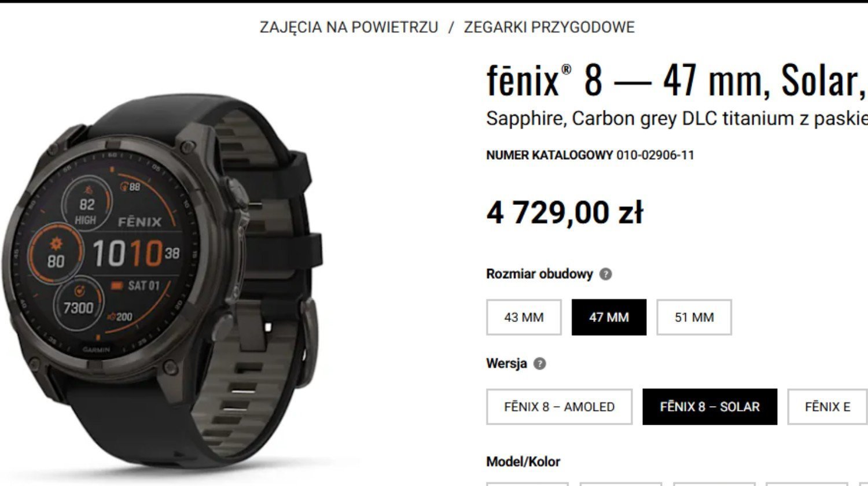Click the NUMER KATALOGOWY label
The width and height of the screenshot is (868, 486).
(550, 155)
